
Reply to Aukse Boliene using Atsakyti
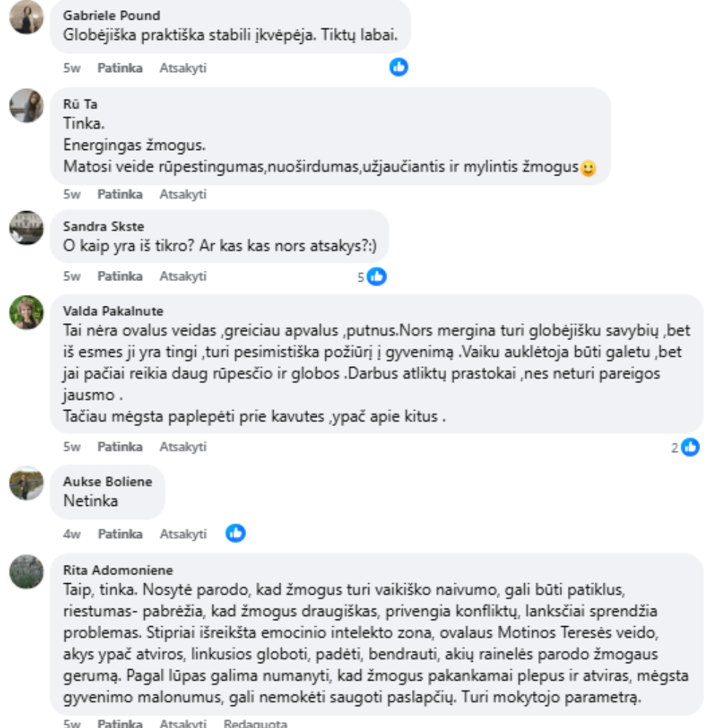[183, 534]
